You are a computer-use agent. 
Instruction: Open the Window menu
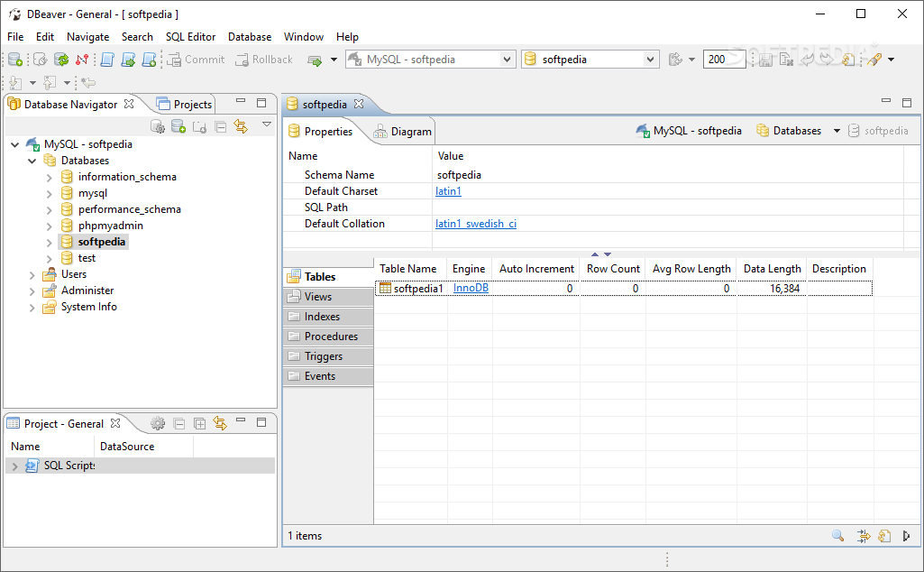click(x=304, y=37)
